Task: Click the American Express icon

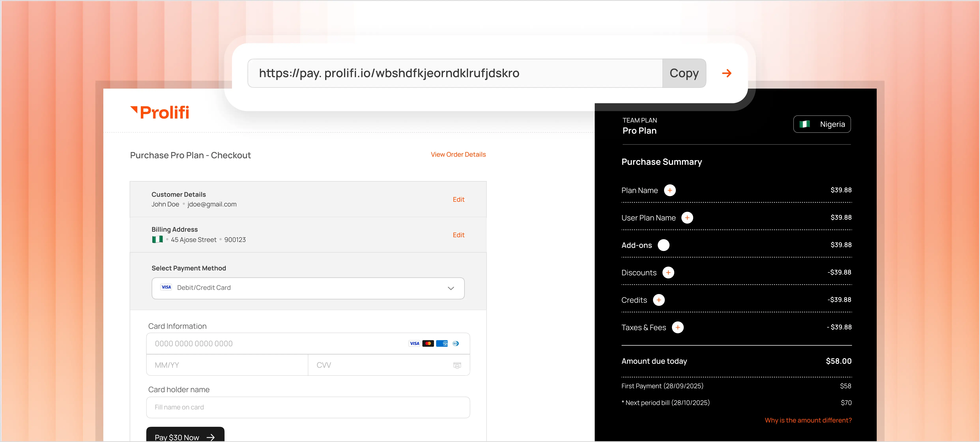Action: (x=442, y=343)
